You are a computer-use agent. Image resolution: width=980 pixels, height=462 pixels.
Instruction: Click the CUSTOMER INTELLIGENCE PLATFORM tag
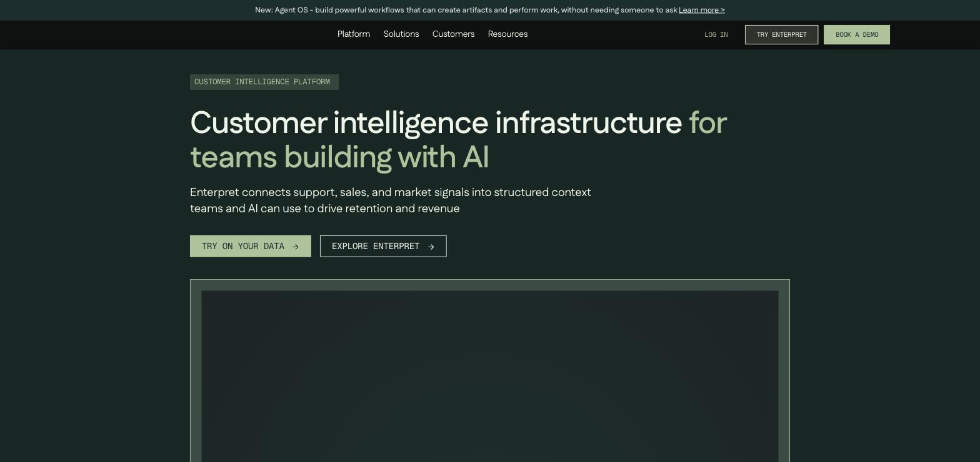pyautogui.click(x=264, y=82)
